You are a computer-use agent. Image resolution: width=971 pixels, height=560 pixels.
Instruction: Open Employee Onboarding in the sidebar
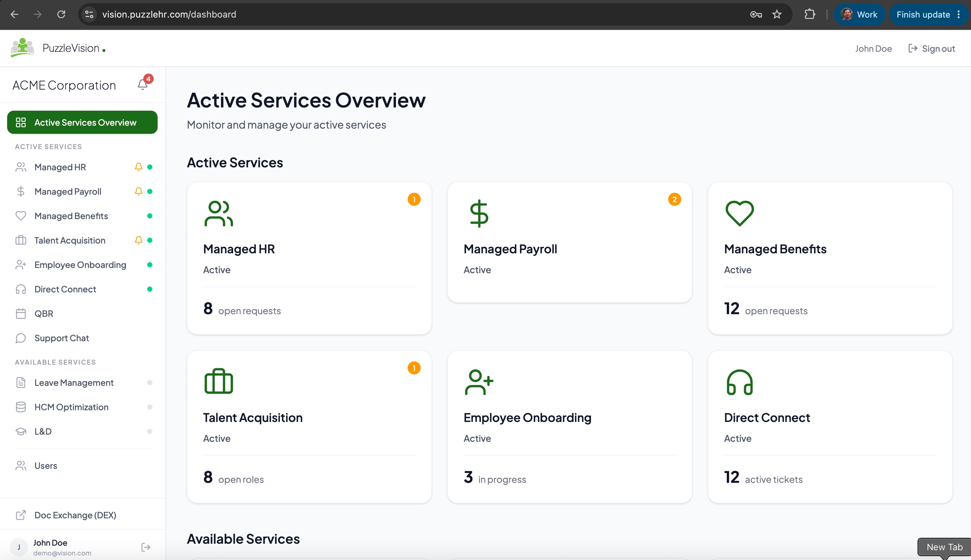[82, 265]
